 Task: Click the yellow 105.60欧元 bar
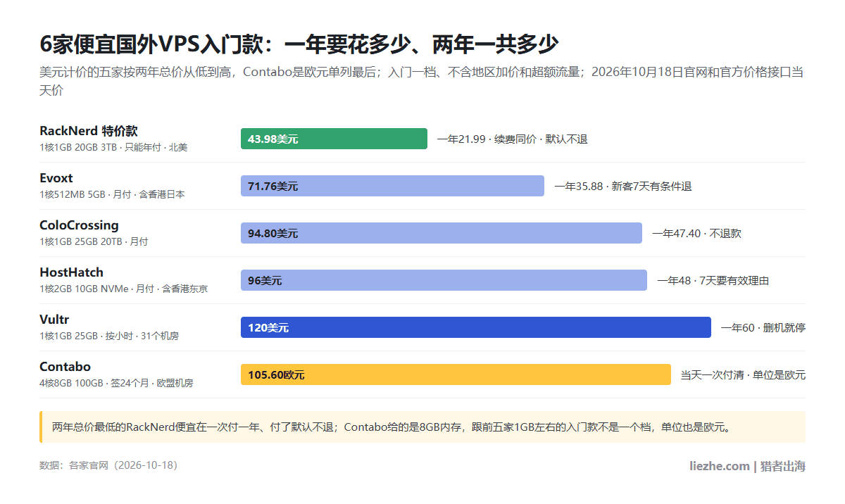[456, 374]
